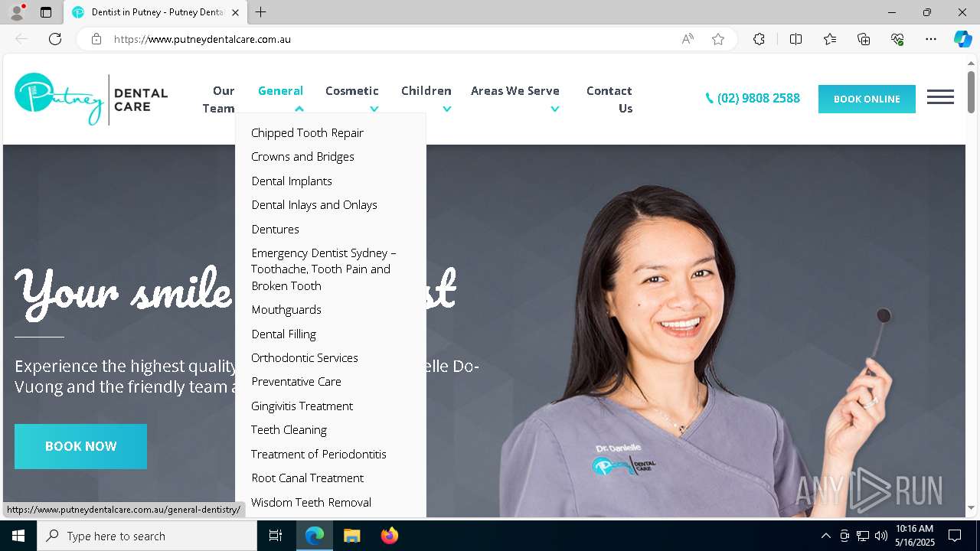Call (02) 9808 2588 phone link
The image size is (980, 551).
[x=753, y=98]
